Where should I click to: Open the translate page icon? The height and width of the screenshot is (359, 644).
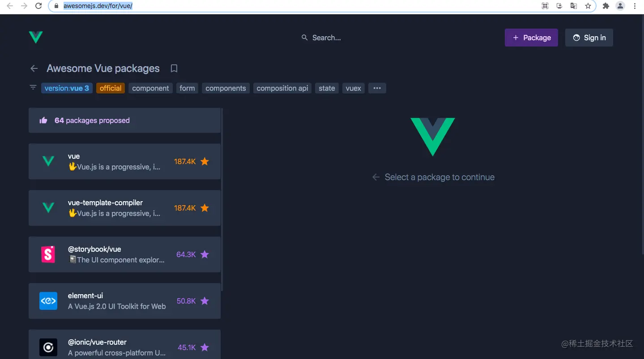[x=574, y=6]
